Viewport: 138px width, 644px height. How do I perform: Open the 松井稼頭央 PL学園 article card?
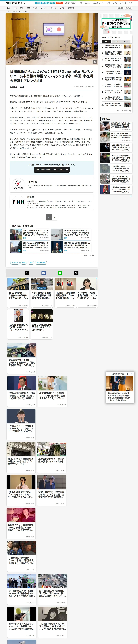click(42, 292)
